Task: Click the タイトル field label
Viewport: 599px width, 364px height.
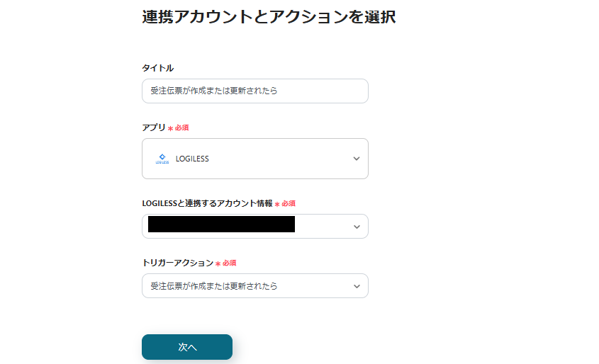Action: 158,68
